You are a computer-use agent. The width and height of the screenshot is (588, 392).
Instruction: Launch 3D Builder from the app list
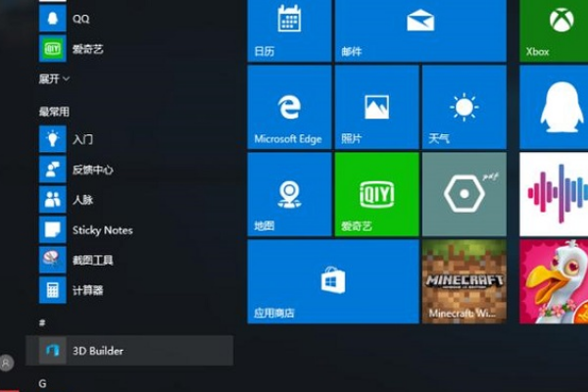[x=129, y=351]
